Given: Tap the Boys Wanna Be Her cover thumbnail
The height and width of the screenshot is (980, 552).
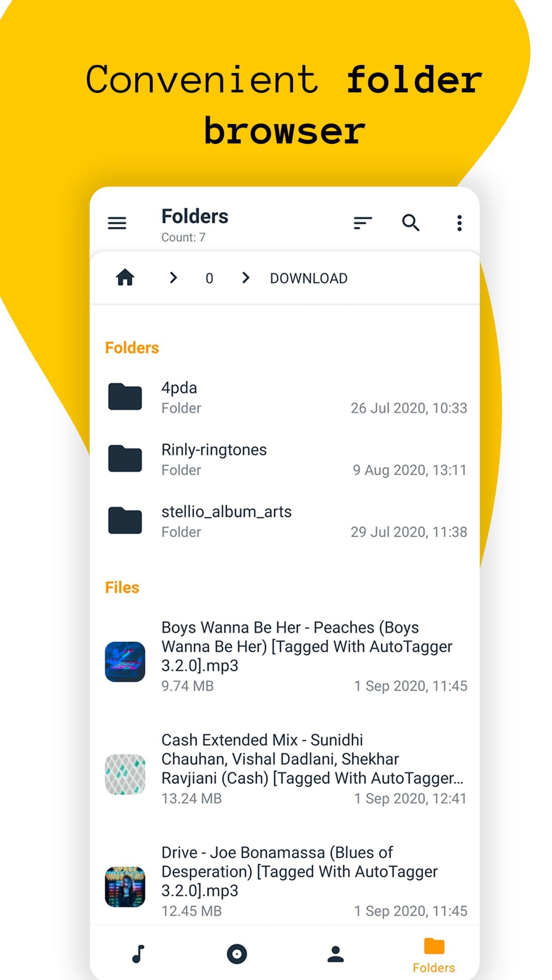Looking at the screenshot, I should (125, 661).
